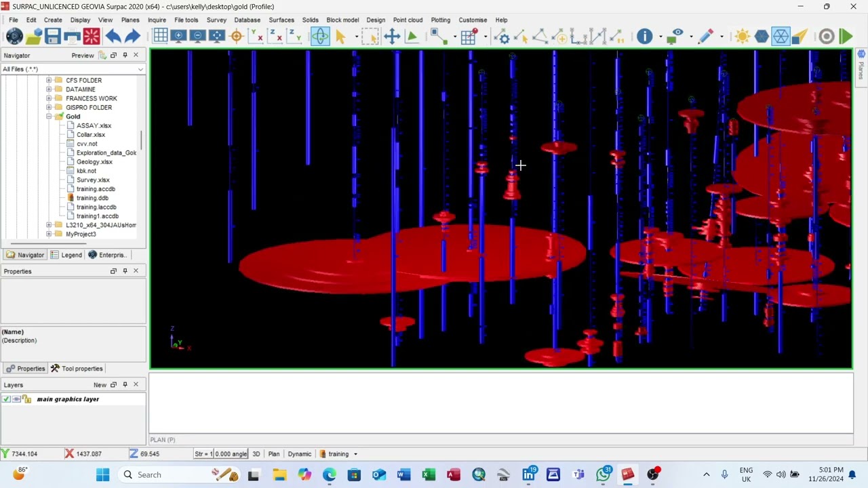Select the ASSAY.xlsx file
This screenshot has width=868, height=488.
click(94, 125)
